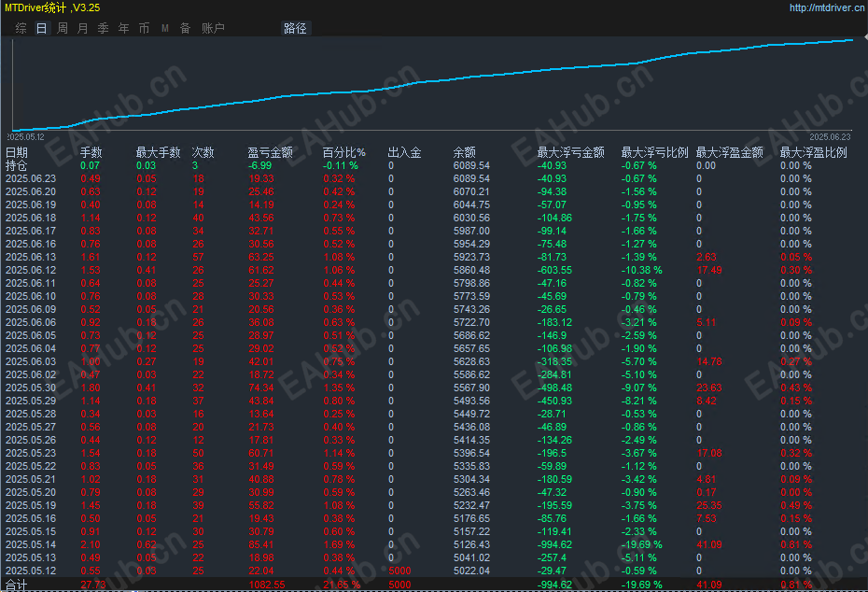Image resolution: width=868 pixels, height=592 pixels.
Task: Click drawdown -75.48 in the 2025.06.16 row
Action: [552, 244]
